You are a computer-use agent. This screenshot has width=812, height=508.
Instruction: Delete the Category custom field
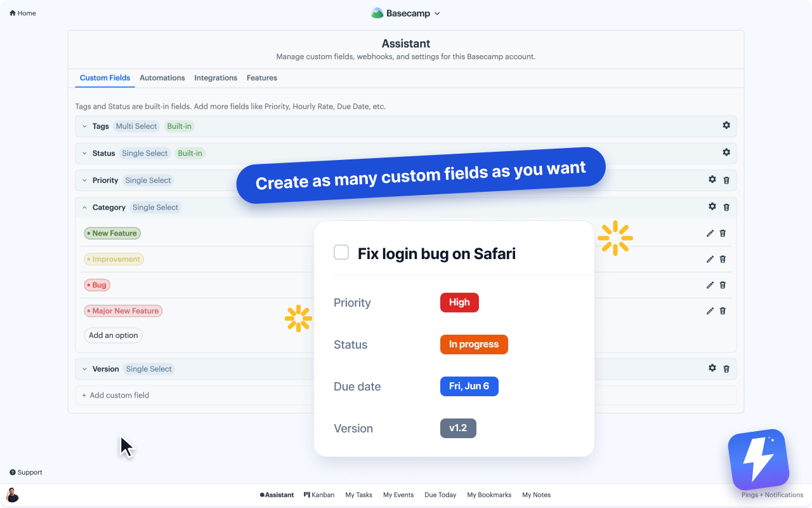coord(726,207)
